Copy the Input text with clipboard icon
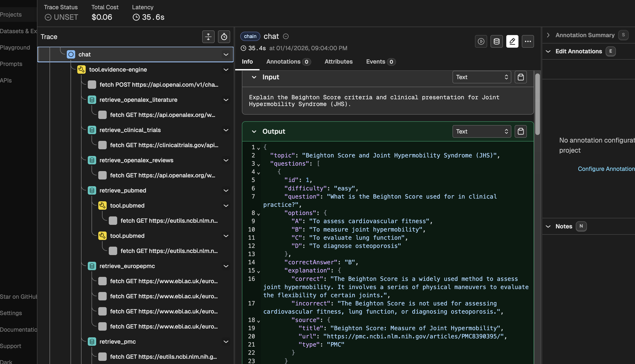 click(x=521, y=77)
